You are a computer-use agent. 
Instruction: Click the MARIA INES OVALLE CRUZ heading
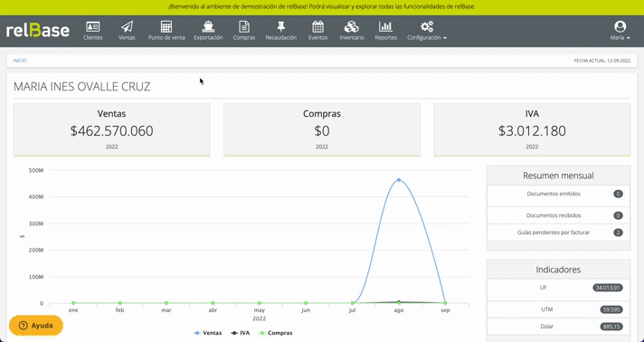pos(81,87)
